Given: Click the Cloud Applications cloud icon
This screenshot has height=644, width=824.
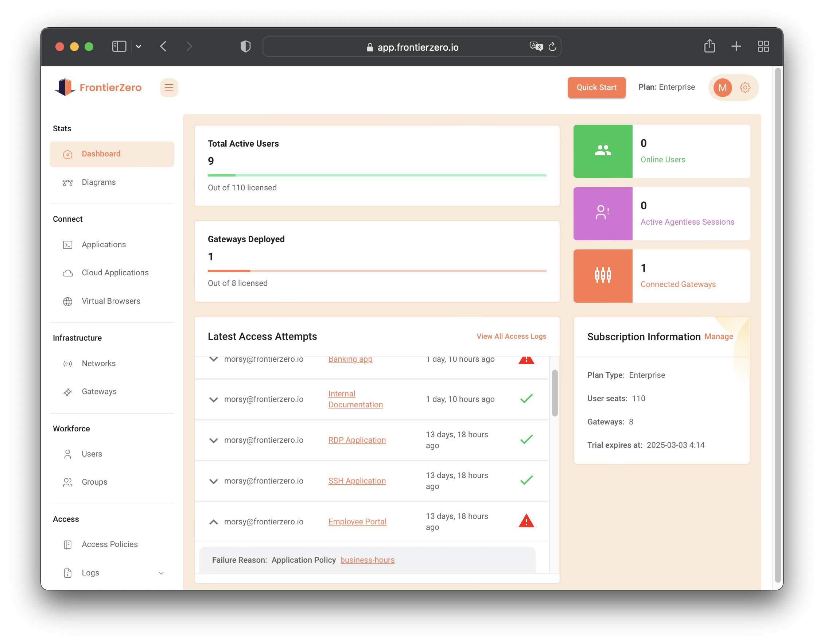Looking at the screenshot, I should (67, 273).
